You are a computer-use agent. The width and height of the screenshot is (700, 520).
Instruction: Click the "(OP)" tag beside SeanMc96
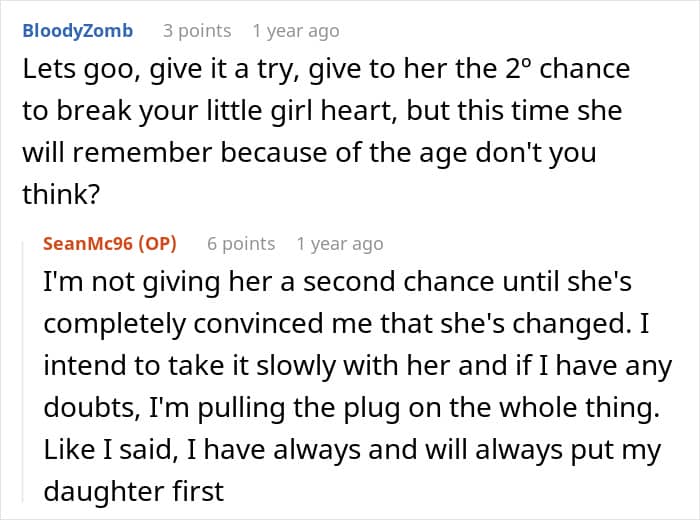(x=158, y=244)
